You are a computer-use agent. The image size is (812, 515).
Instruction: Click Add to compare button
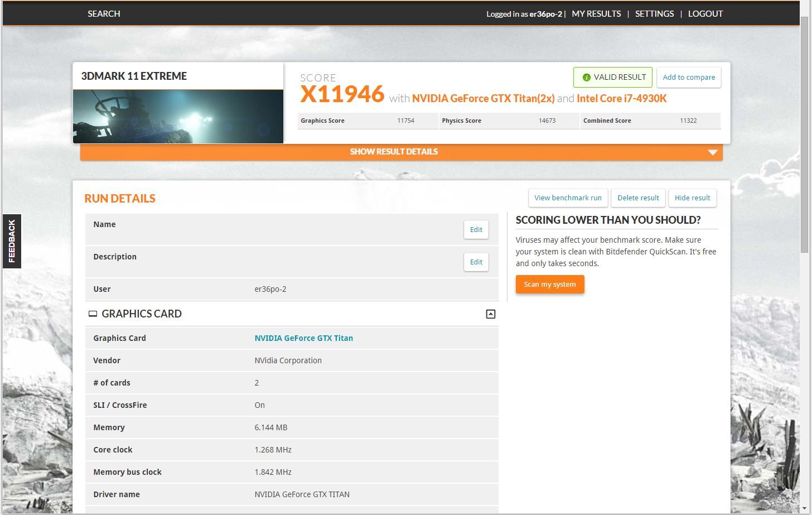tap(689, 78)
